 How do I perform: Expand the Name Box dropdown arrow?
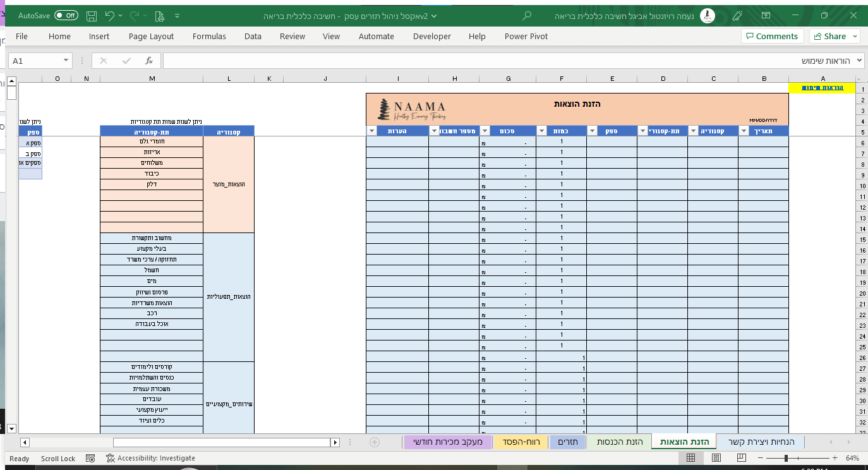66,61
